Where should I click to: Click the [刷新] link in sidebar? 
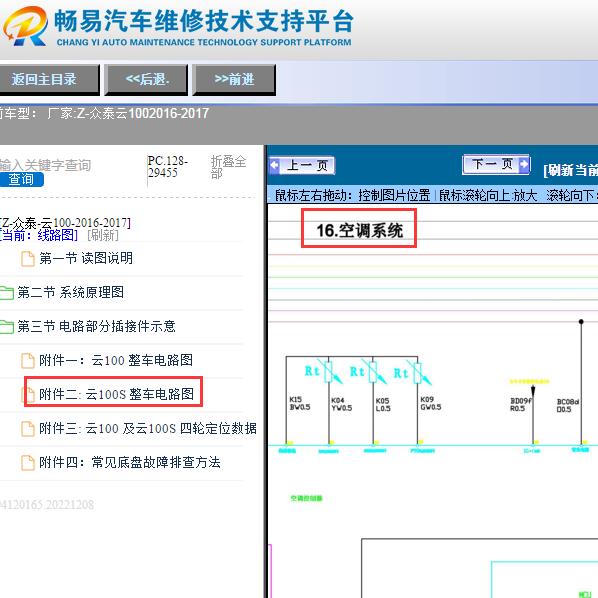(103, 235)
